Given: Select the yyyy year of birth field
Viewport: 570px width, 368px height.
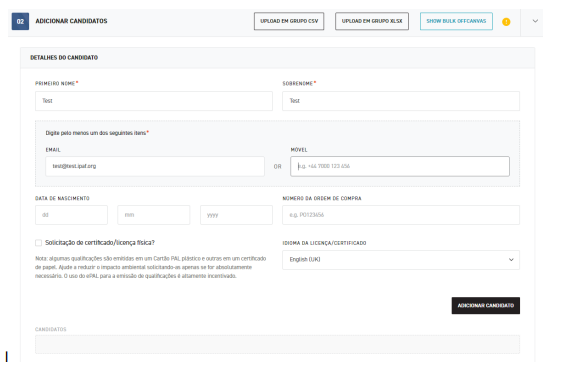Looking at the screenshot, I should point(236,215).
